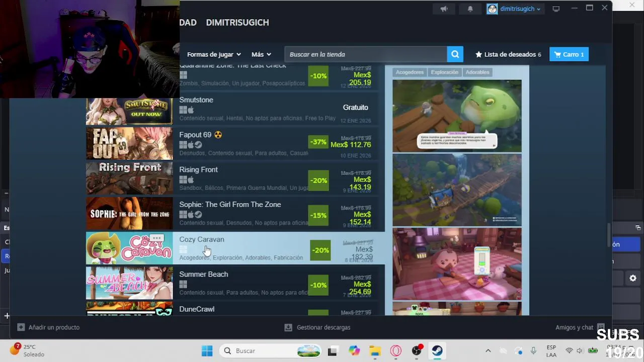
Task: Open OBS Studio from the taskbar
Action: [x=417, y=351]
